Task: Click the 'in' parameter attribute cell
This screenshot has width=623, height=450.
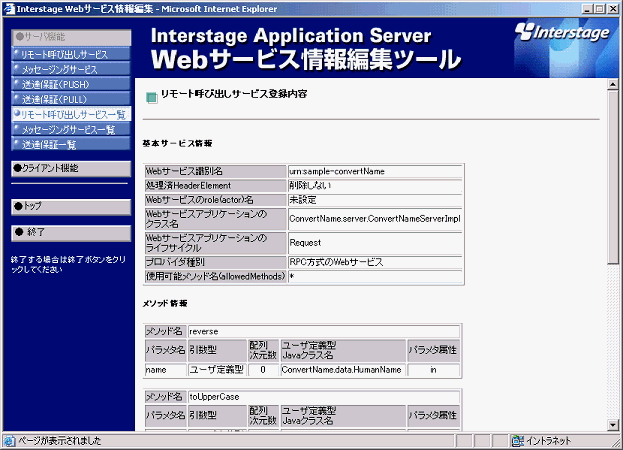Action: click(x=433, y=370)
